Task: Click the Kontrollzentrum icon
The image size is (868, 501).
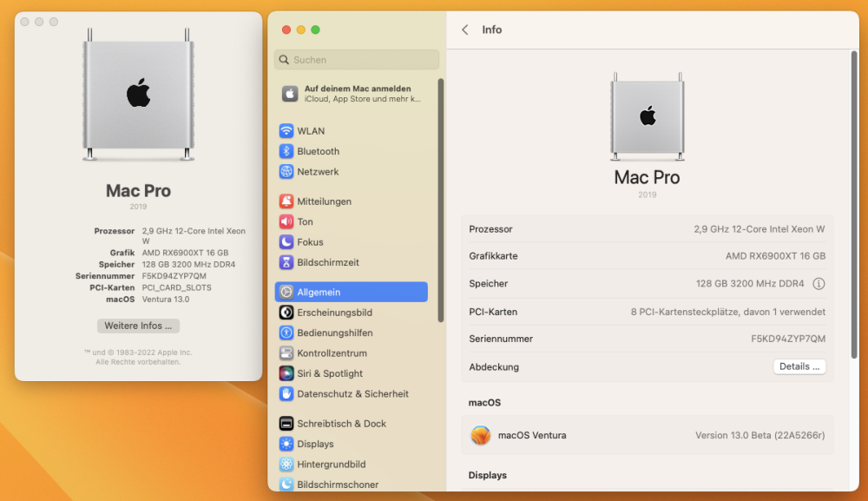Action: point(286,353)
